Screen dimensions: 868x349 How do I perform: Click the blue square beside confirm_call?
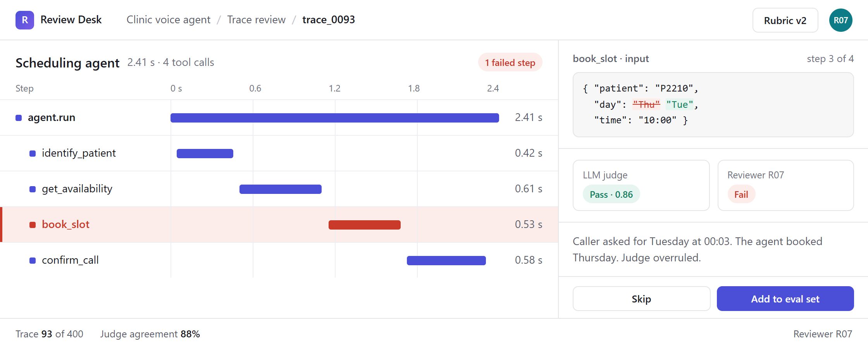point(33,261)
